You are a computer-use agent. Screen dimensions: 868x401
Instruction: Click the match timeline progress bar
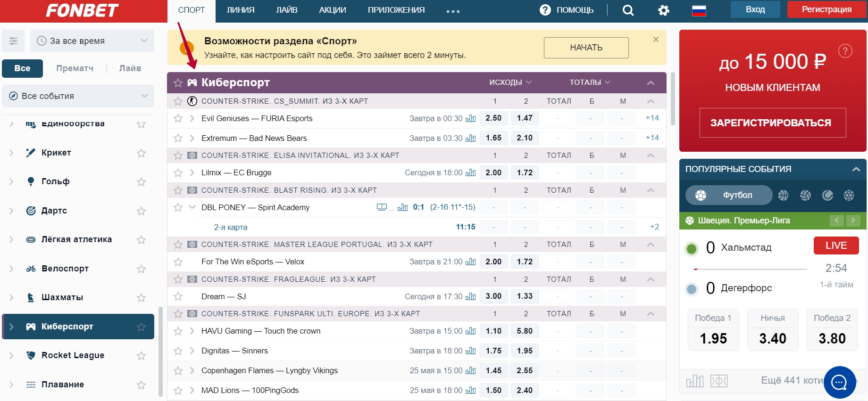coord(750,269)
